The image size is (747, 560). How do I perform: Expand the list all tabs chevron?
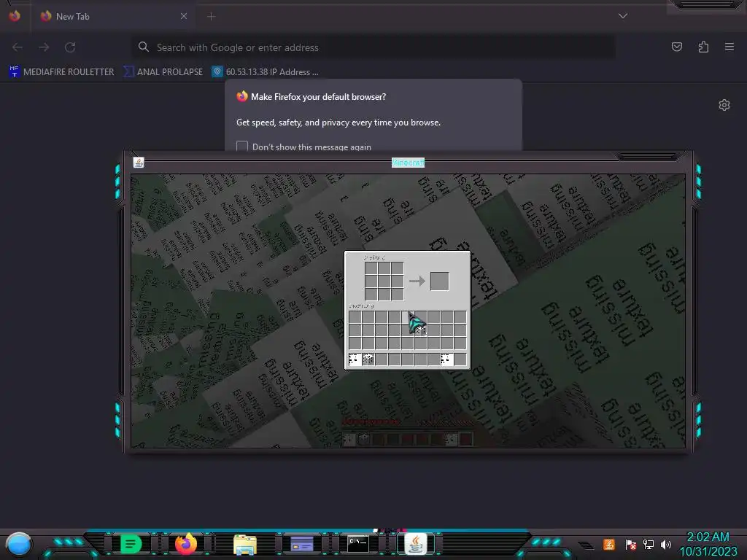pyautogui.click(x=623, y=16)
